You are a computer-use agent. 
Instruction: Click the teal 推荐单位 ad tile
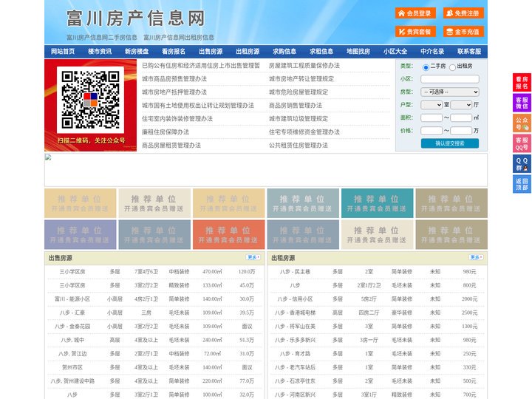[x=378, y=203]
